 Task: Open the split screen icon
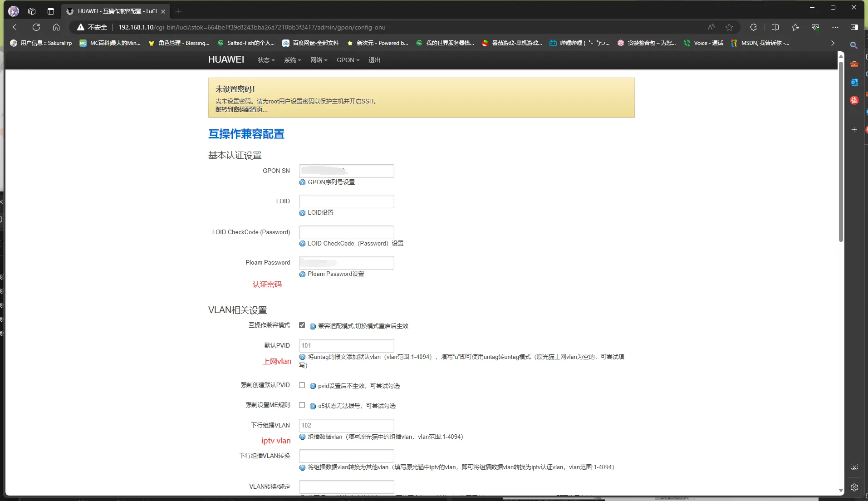pos(775,27)
